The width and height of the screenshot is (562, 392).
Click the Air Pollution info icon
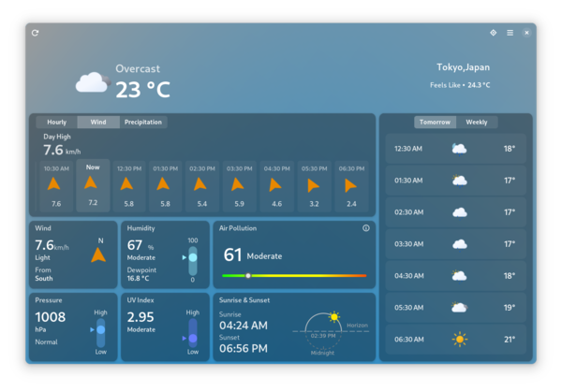coord(366,228)
